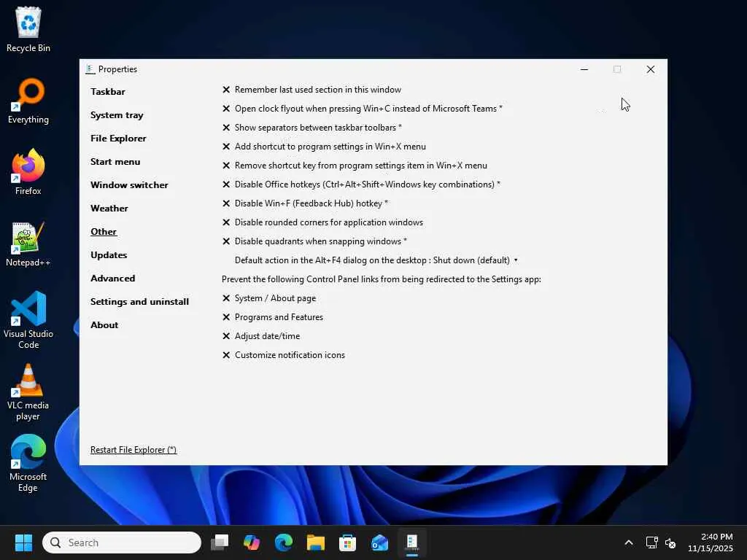The height and width of the screenshot is (560, 747).
Task: Open Settings and uninstall section
Action: pyautogui.click(x=139, y=301)
